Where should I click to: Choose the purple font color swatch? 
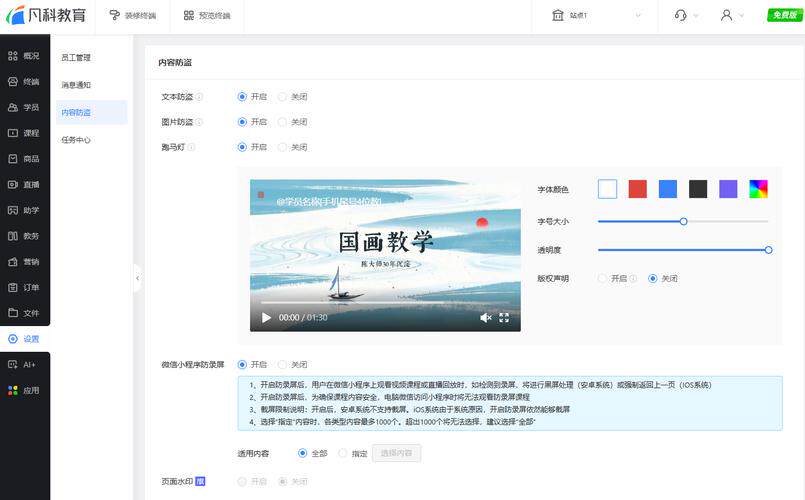[728, 189]
